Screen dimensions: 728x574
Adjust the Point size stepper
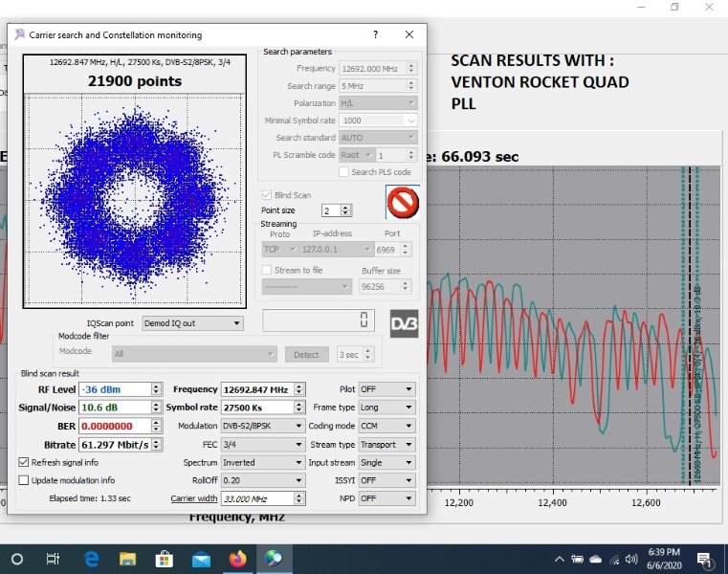tap(345, 210)
